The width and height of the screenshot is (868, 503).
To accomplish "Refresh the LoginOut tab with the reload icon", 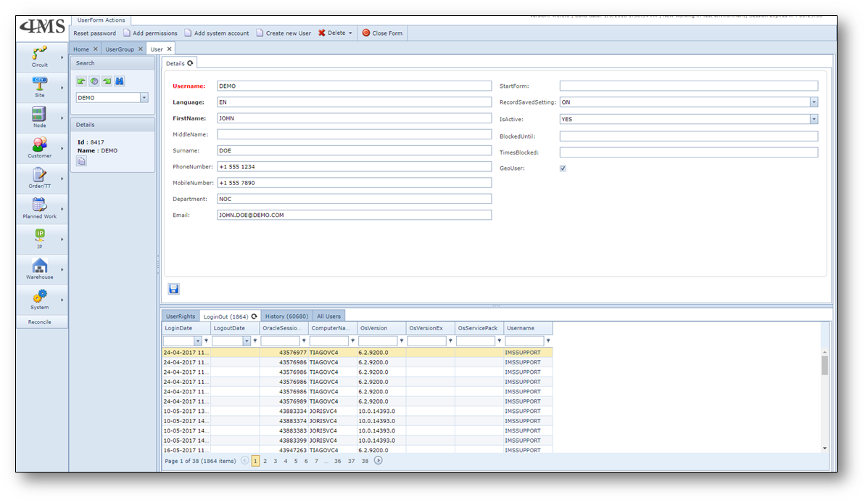I will point(254,316).
